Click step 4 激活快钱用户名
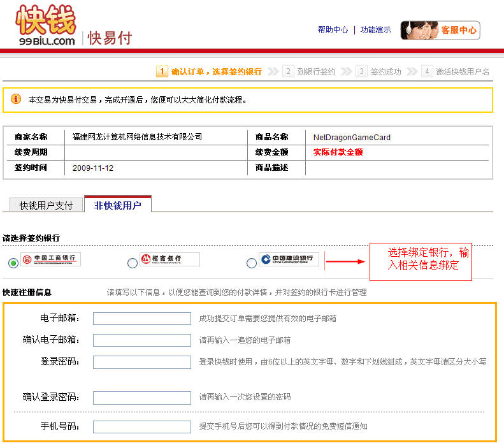504x448 pixels. [x=456, y=71]
